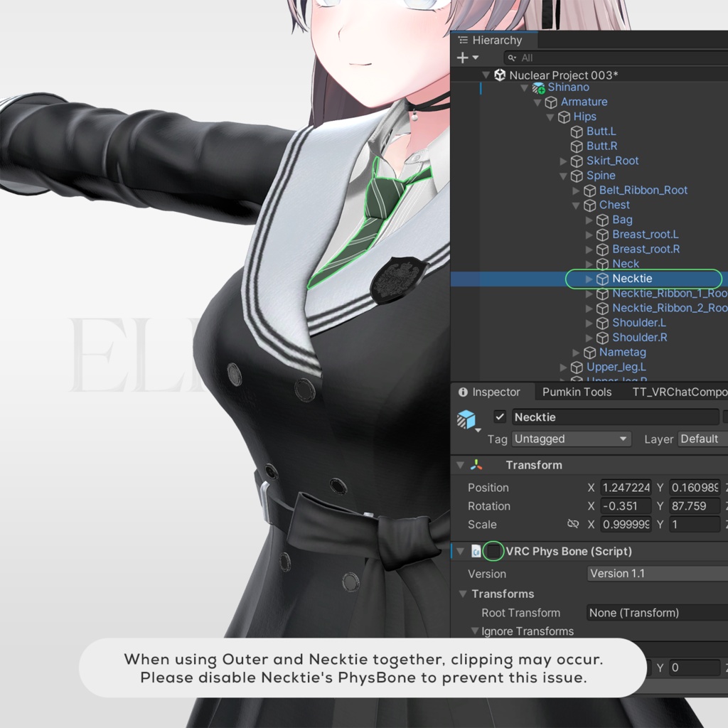Click the Butt.L cube icon

pos(577,132)
